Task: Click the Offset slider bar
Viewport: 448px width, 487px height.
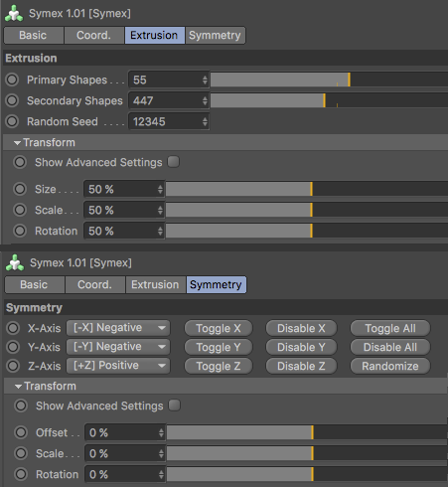Action: click(x=307, y=432)
